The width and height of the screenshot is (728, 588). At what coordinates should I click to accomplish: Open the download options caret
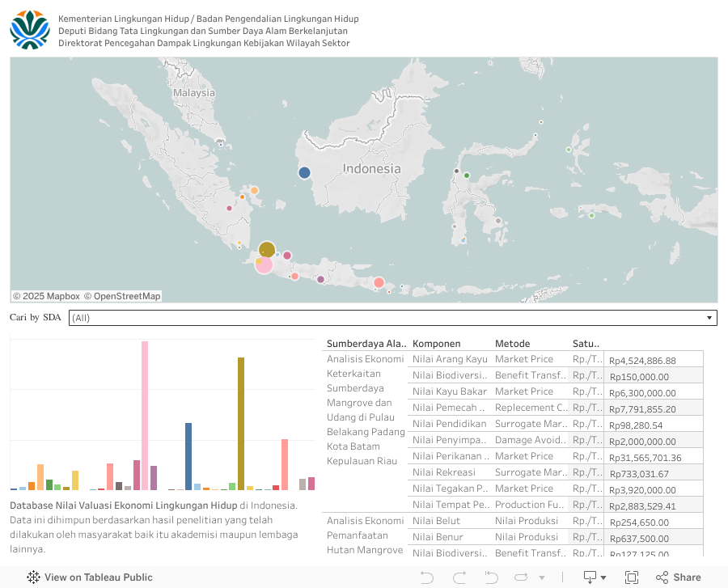coord(603,577)
